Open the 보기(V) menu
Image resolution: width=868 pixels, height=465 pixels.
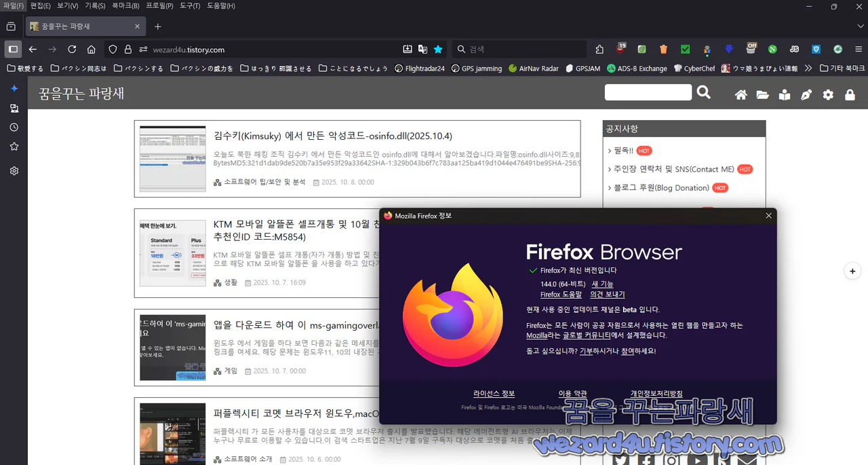67,6
